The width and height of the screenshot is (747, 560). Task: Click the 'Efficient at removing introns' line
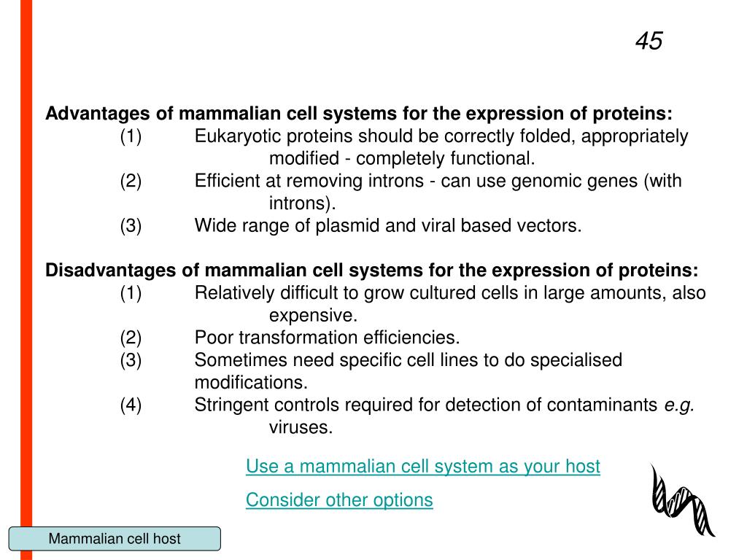438,181
